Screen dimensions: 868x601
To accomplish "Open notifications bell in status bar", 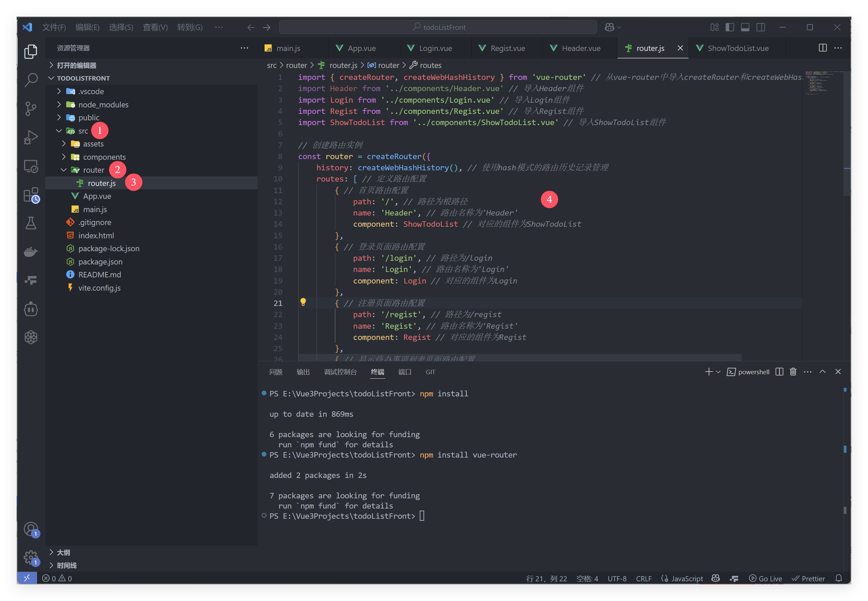I will tap(839, 579).
